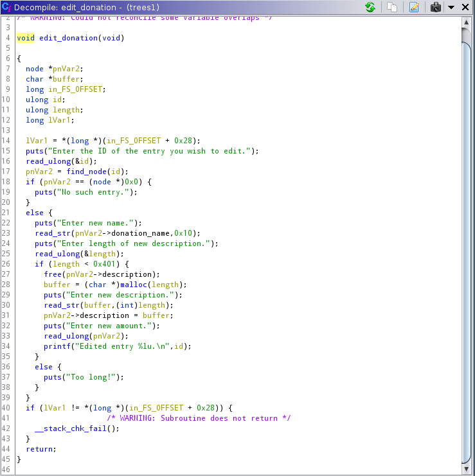Click the export/edit notepad icon
The height and width of the screenshot is (476, 475).
click(x=414, y=7)
